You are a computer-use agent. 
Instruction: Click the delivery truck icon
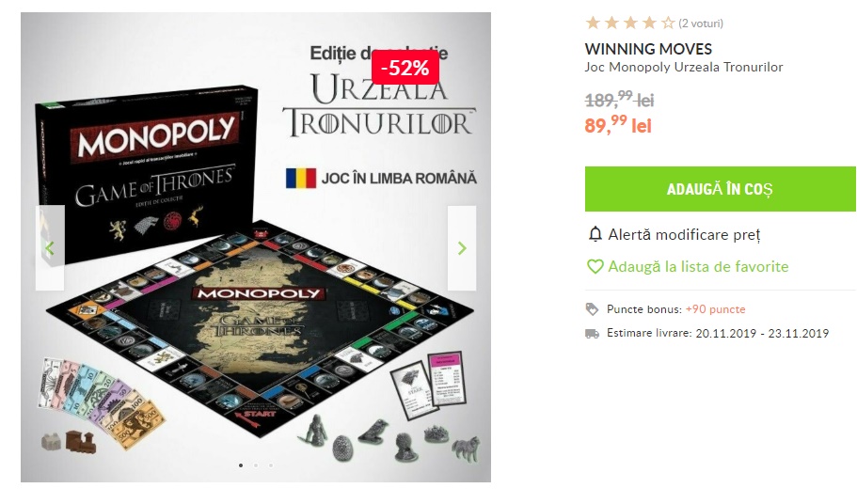[x=592, y=334]
